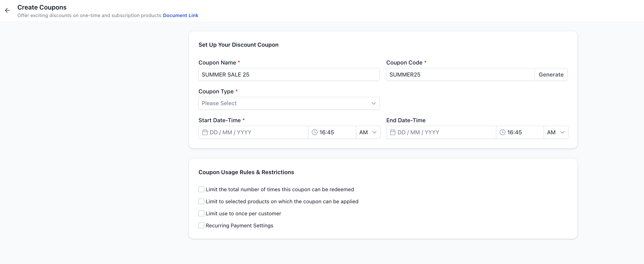Click the Start time clock icon
The image size is (644, 264).
(x=314, y=132)
